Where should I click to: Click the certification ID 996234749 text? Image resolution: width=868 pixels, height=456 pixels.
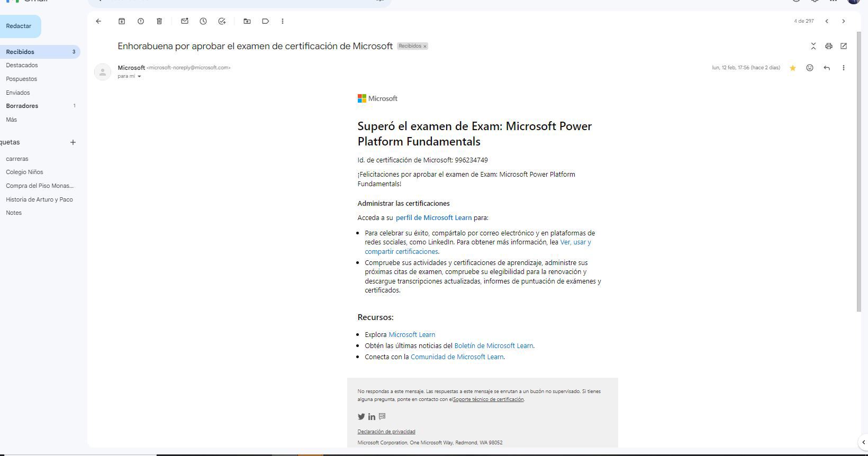(471, 160)
